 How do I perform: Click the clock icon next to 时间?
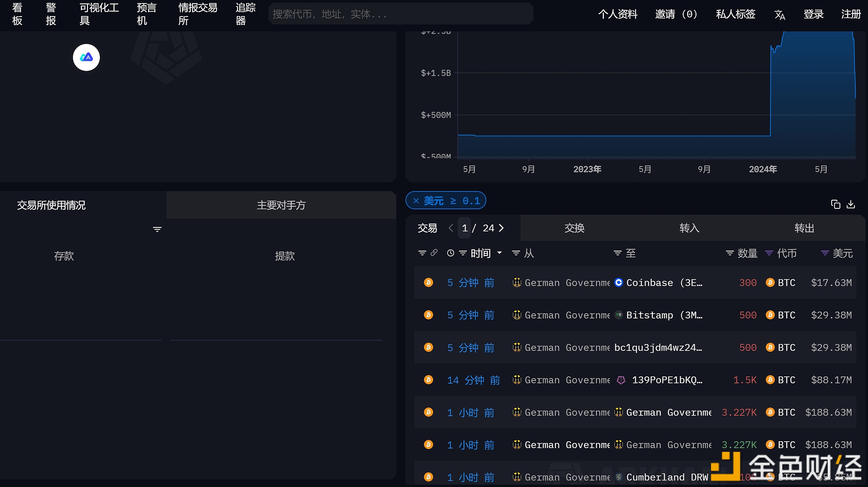click(x=451, y=253)
